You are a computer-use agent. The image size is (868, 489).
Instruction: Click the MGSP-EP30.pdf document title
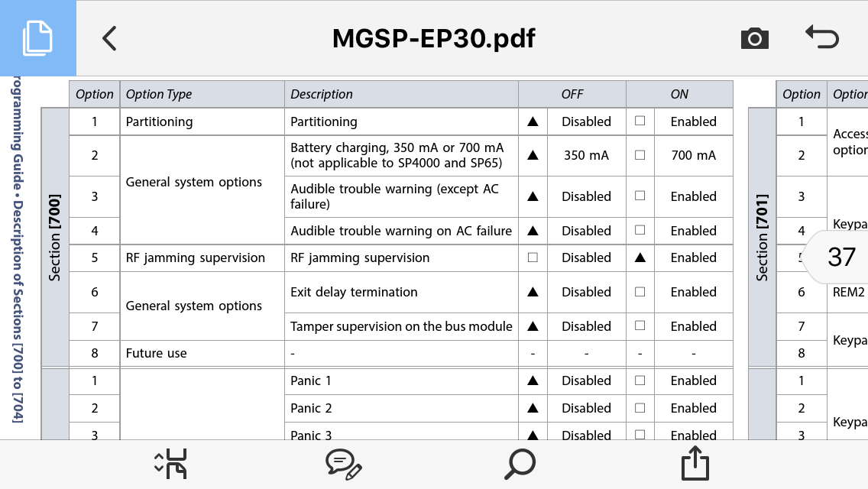(x=433, y=38)
